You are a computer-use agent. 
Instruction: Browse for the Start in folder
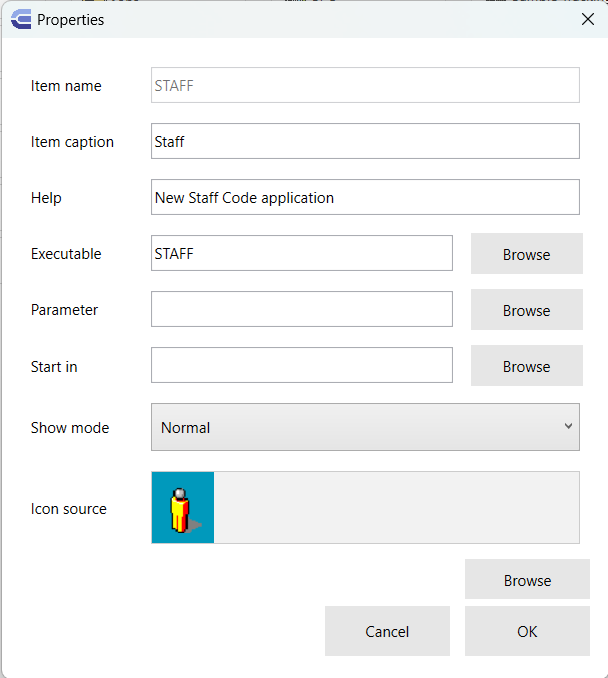point(526,366)
